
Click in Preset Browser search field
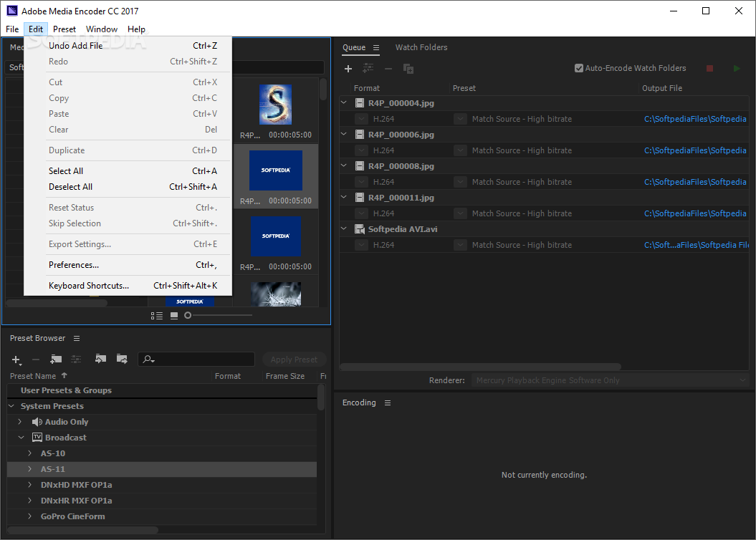pyautogui.click(x=196, y=360)
